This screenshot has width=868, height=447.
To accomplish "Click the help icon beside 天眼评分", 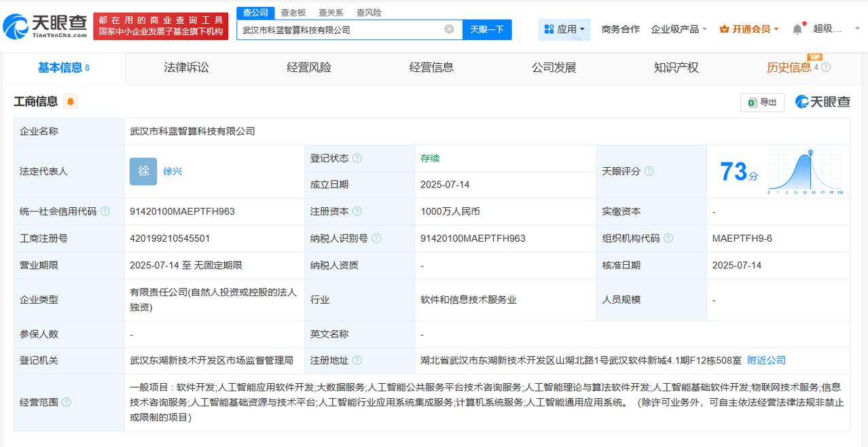I will coord(649,171).
